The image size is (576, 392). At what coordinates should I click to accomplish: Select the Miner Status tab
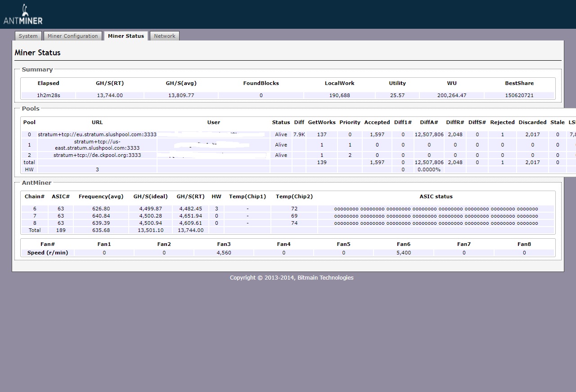click(x=126, y=36)
